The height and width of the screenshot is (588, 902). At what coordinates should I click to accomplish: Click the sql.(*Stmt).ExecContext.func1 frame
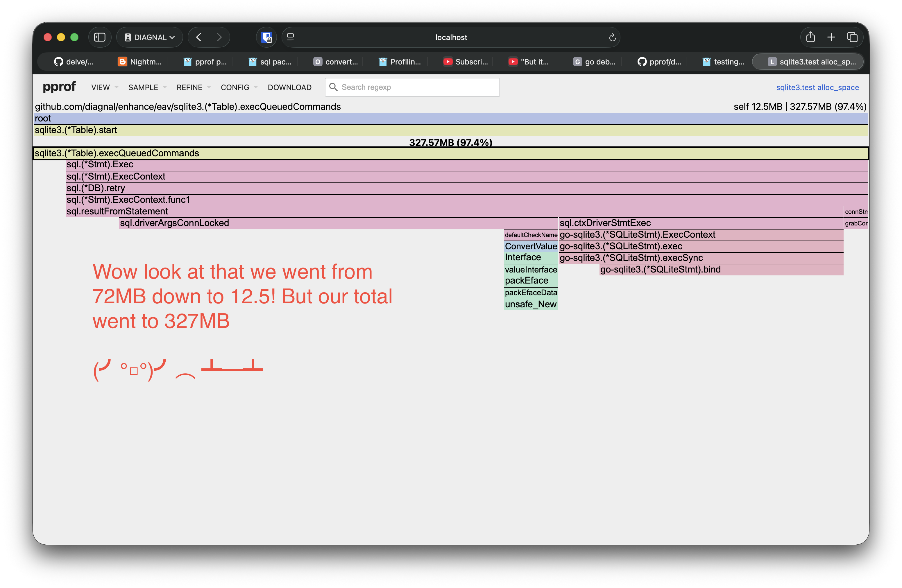pos(466,200)
